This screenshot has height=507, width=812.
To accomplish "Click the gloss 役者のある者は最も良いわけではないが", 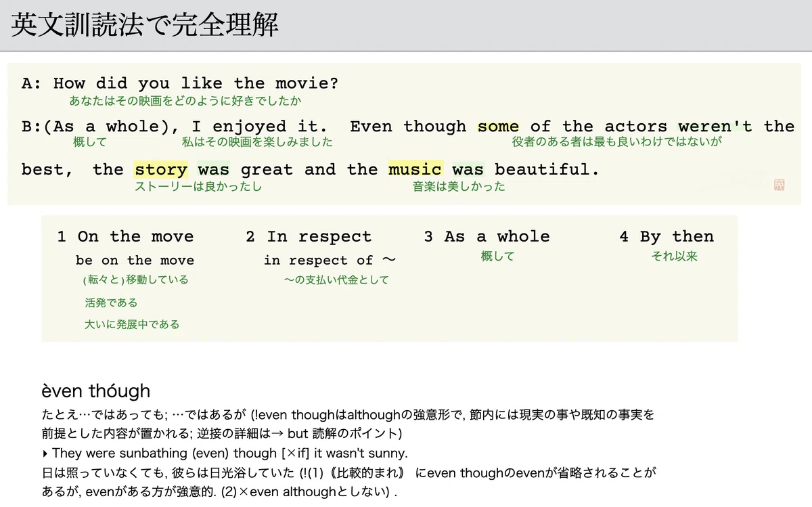I will (x=617, y=142).
